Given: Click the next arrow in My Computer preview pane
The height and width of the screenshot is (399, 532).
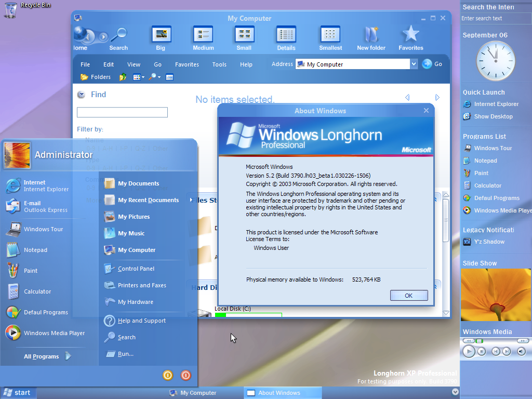Looking at the screenshot, I should click(x=437, y=97).
